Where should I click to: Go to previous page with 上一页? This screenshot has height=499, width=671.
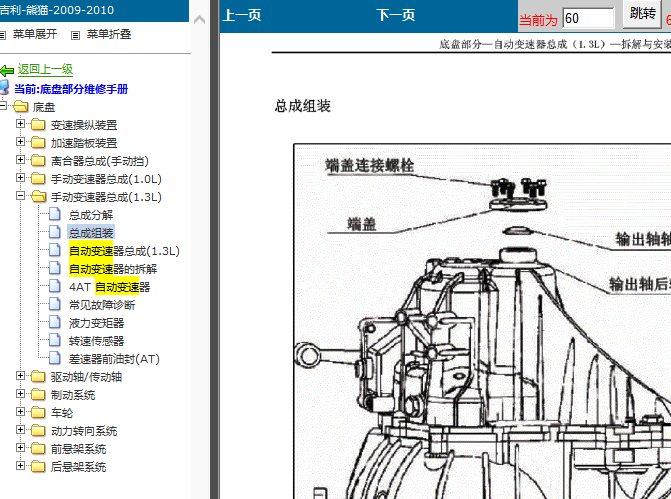[242, 15]
